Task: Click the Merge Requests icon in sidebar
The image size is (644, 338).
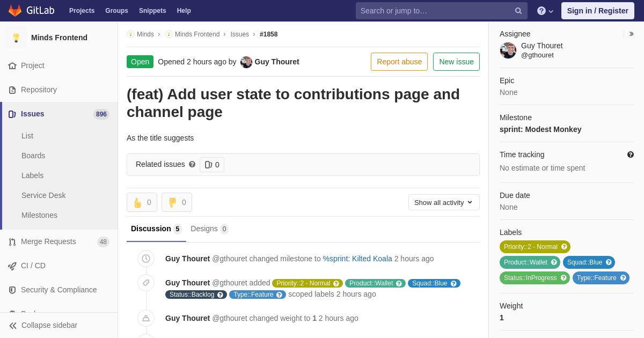Action: 12,241
